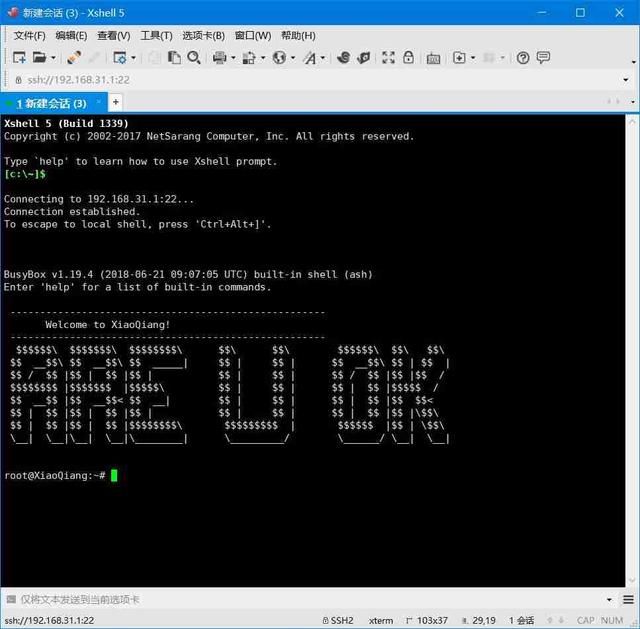Expand the Properties icon dropdown arrow
The image size is (640, 629).
tap(133, 58)
